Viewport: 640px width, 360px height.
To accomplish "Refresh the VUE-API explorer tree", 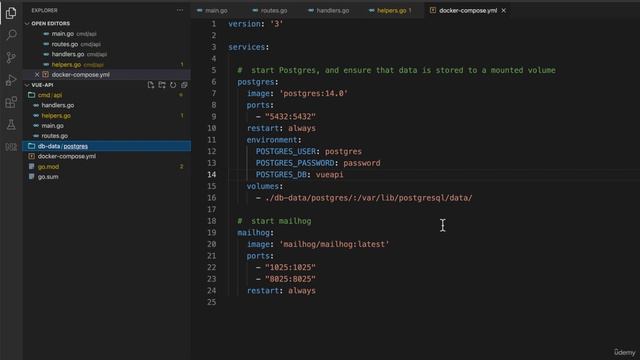I will pos(173,85).
